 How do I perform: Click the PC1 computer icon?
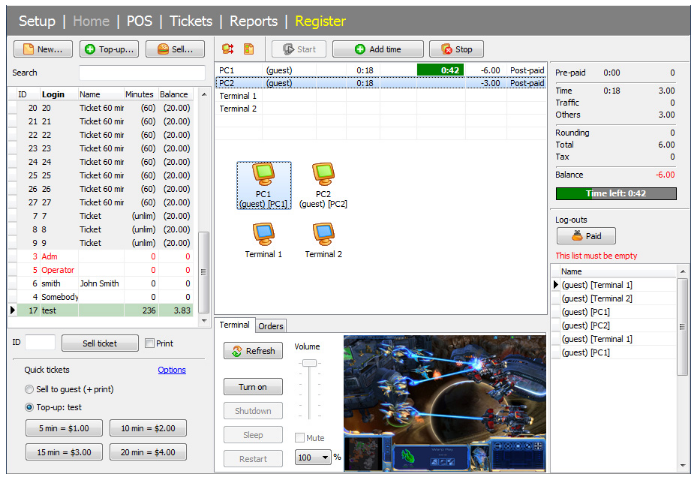click(263, 175)
